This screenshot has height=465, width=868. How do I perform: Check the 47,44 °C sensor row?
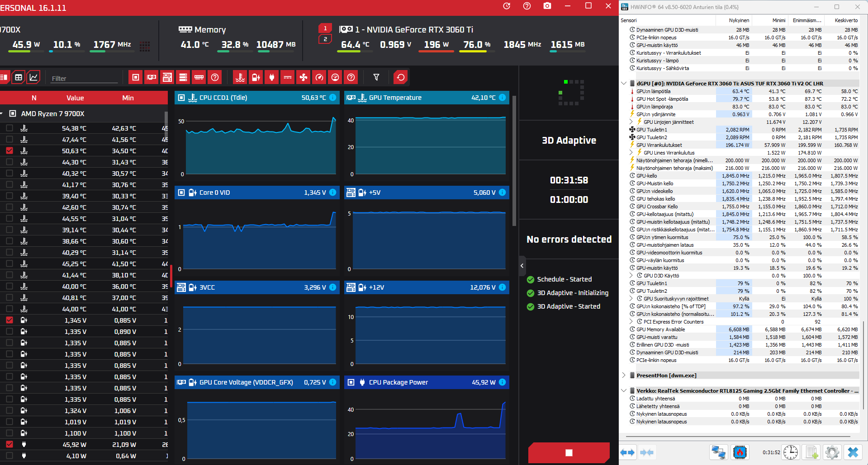tap(9, 140)
